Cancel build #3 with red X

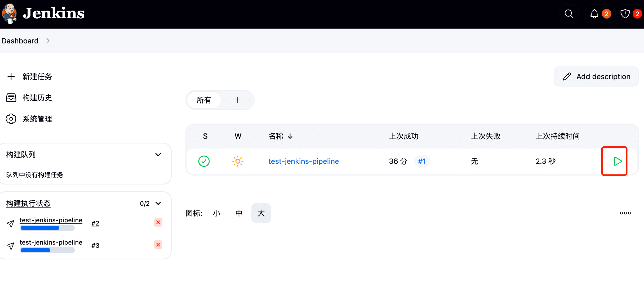click(158, 245)
